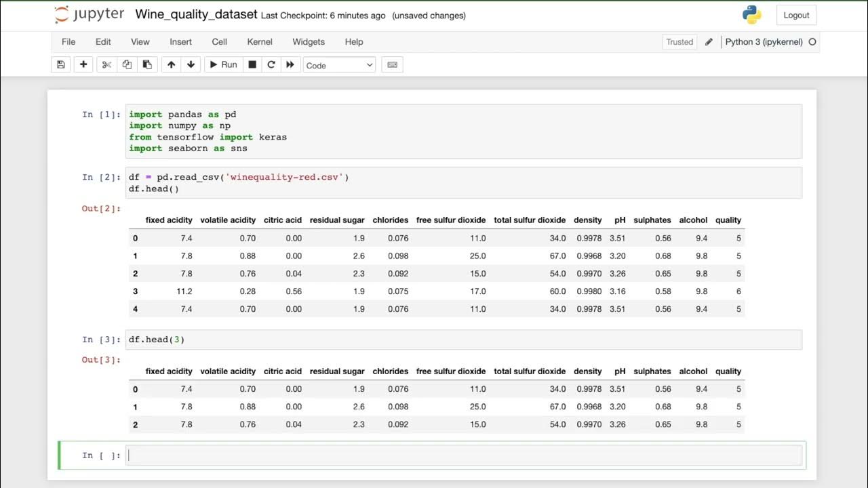Click the Run button

tap(223, 64)
